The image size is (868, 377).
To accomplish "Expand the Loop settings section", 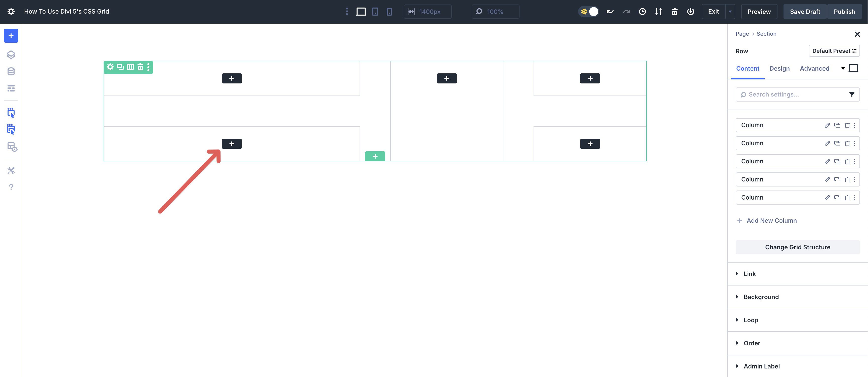I will (751, 320).
